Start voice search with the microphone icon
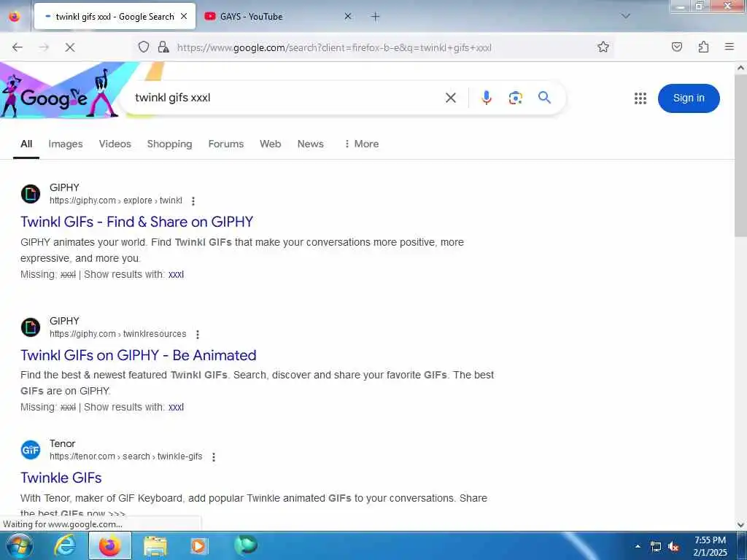The width and height of the screenshot is (747, 560). click(486, 98)
